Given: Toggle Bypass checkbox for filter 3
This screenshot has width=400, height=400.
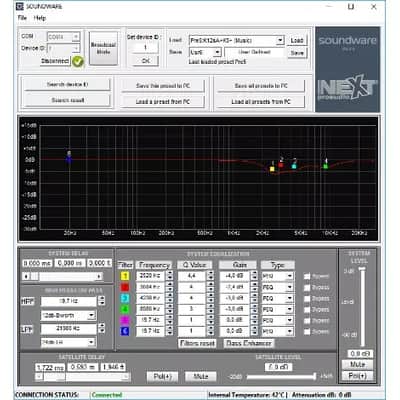Looking at the screenshot, I should tap(307, 299).
